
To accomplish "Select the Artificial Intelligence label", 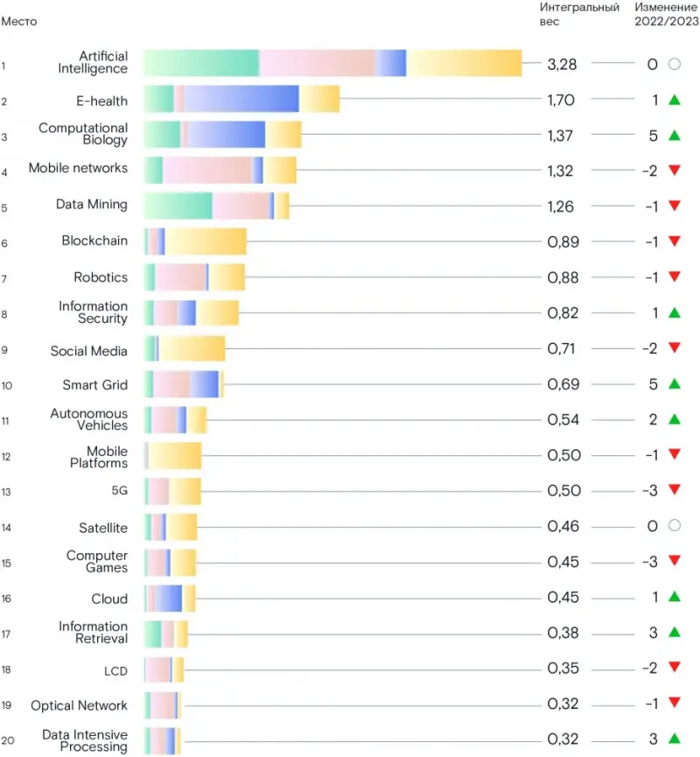I will [93, 62].
